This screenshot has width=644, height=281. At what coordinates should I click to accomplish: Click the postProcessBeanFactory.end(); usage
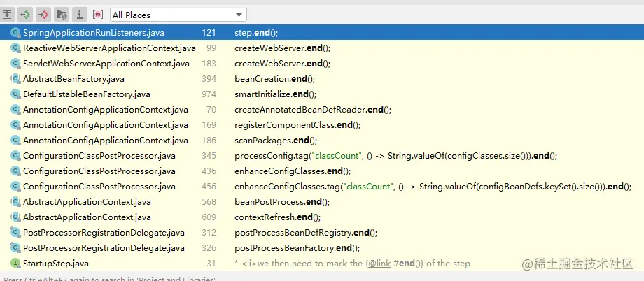coord(297,247)
